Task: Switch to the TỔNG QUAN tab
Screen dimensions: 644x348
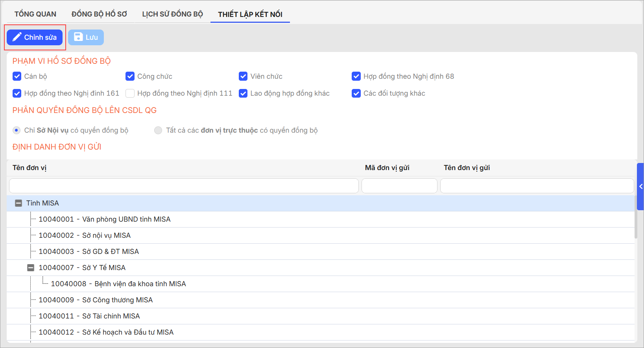Action: pos(35,14)
